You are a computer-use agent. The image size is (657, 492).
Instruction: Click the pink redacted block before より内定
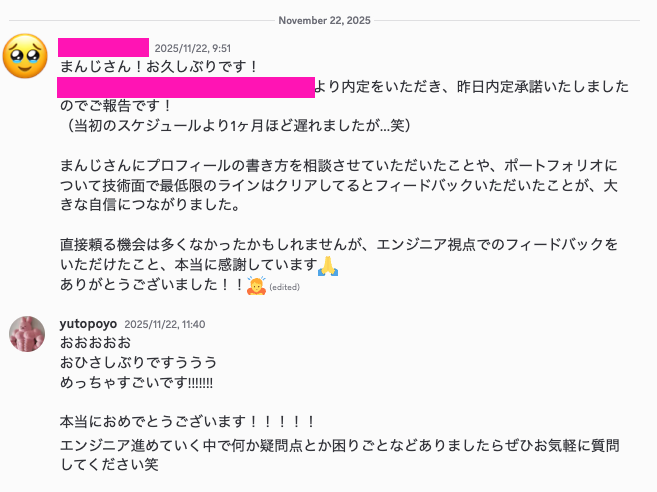pos(186,87)
